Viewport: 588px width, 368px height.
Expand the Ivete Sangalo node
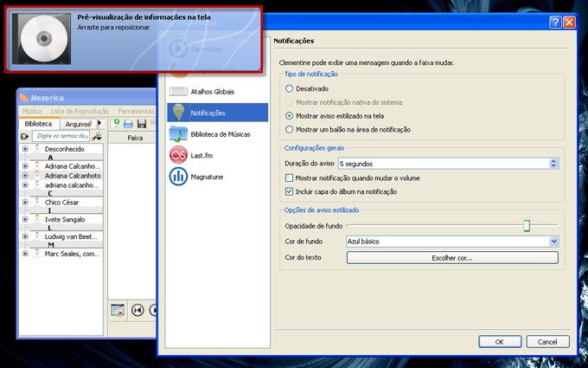coord(25,219)
